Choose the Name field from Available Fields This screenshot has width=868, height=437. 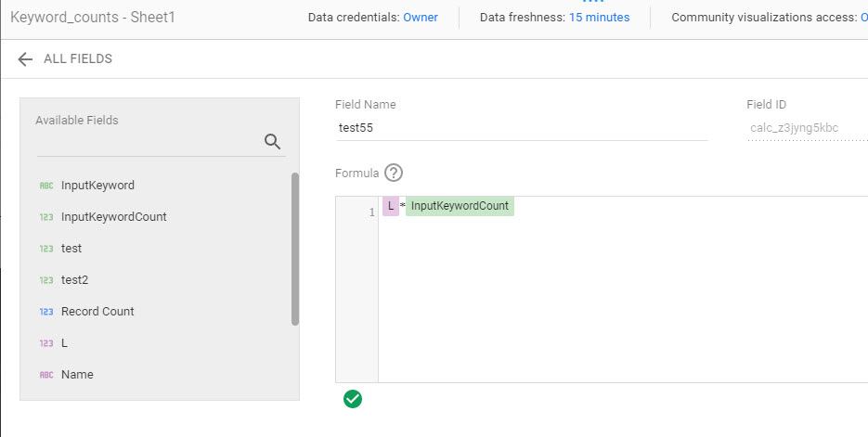[77, 375]
